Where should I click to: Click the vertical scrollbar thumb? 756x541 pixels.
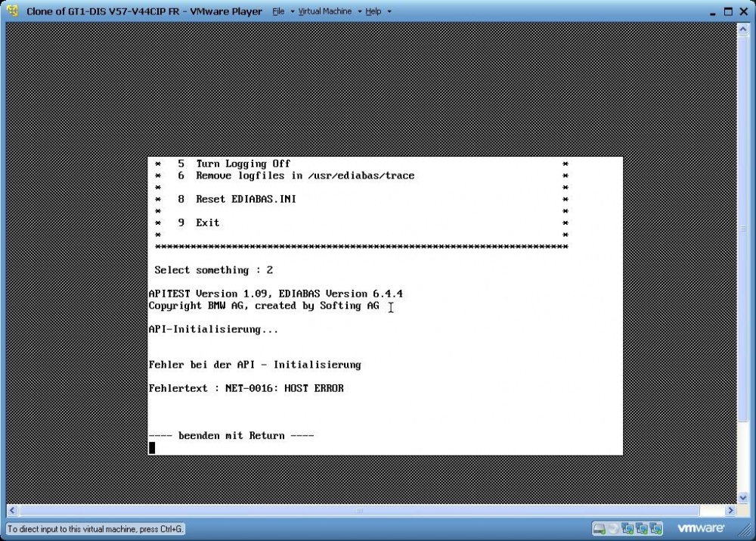coord(742,229)
